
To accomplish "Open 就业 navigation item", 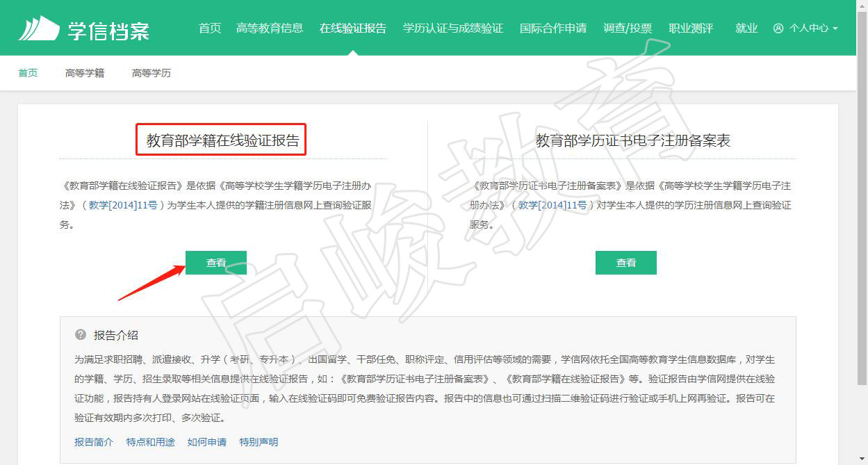I will coord(746,28).
